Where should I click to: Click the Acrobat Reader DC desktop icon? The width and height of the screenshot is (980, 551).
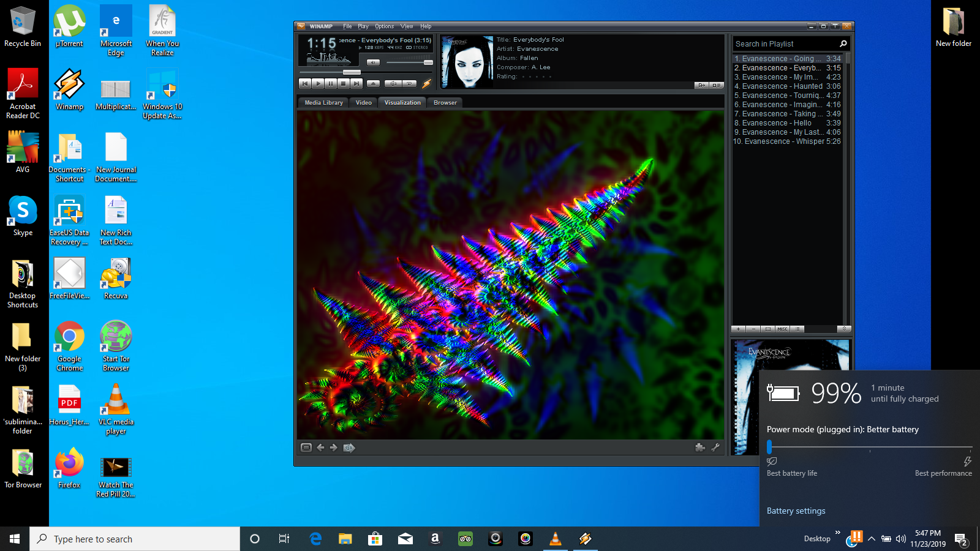[23, 94]
